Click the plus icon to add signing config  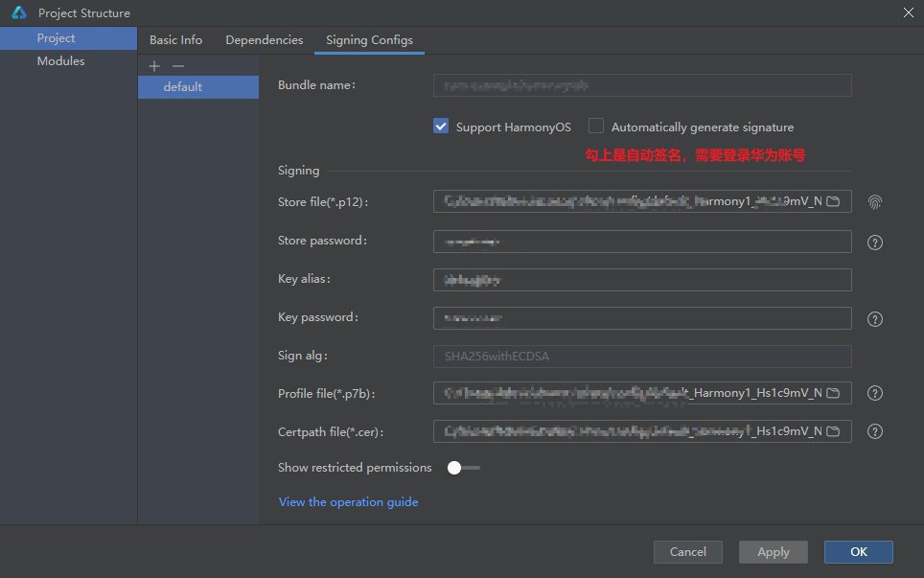tap(154, 66)
